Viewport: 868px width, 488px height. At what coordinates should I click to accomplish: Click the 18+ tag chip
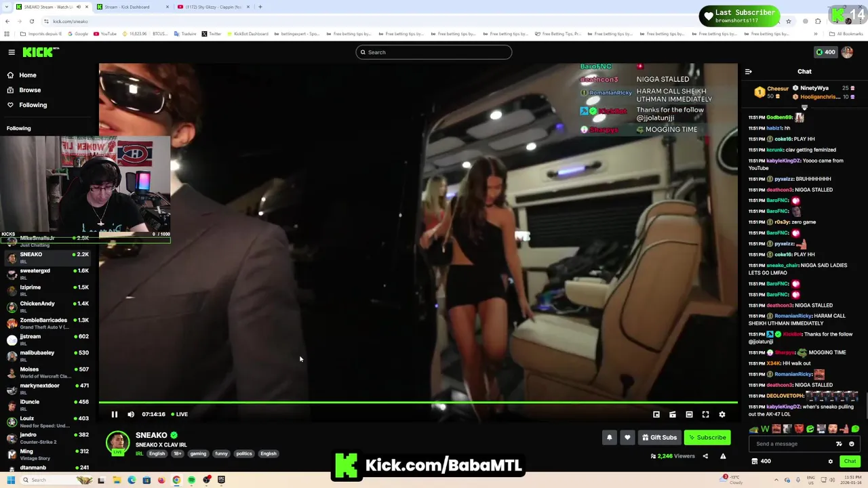coord(177,453)
